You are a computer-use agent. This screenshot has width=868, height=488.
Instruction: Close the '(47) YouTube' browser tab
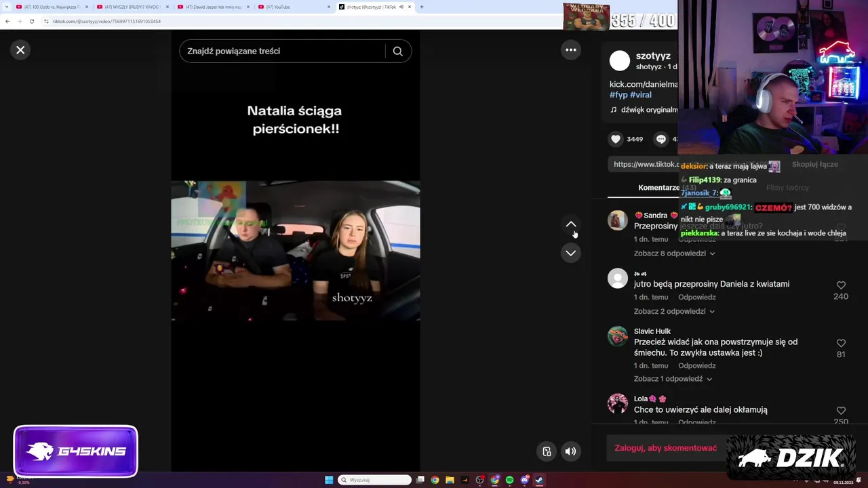(x=329, y=7)
